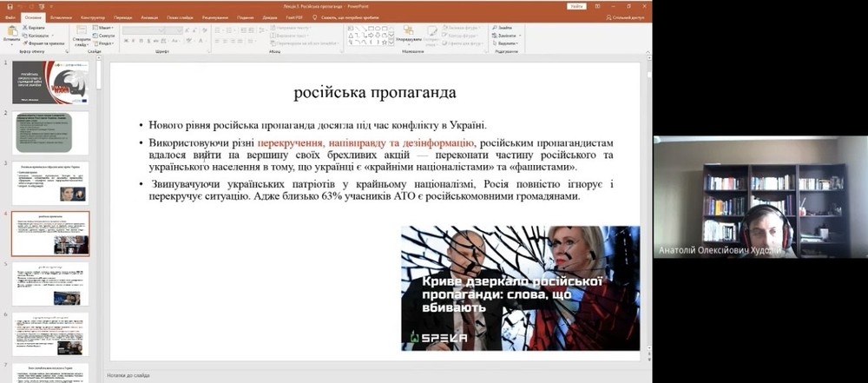Open Select (Виділити) dropdown

coord(504,43)
